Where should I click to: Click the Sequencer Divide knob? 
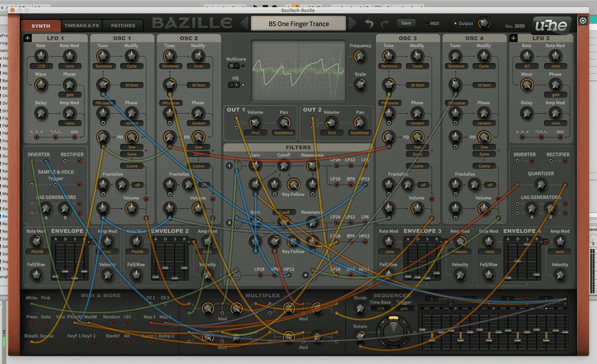[x=360, y=308]
